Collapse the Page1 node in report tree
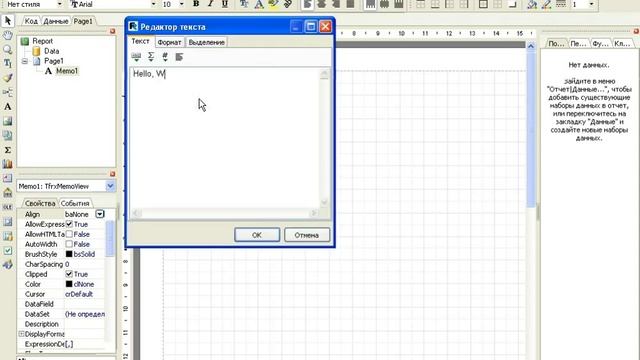 point(25,61)
